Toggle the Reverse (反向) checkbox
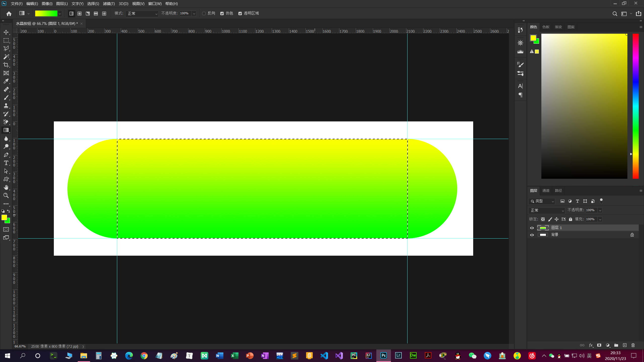Image resolution: width=644 pixels, height=362 pixels. click(204, 14)
